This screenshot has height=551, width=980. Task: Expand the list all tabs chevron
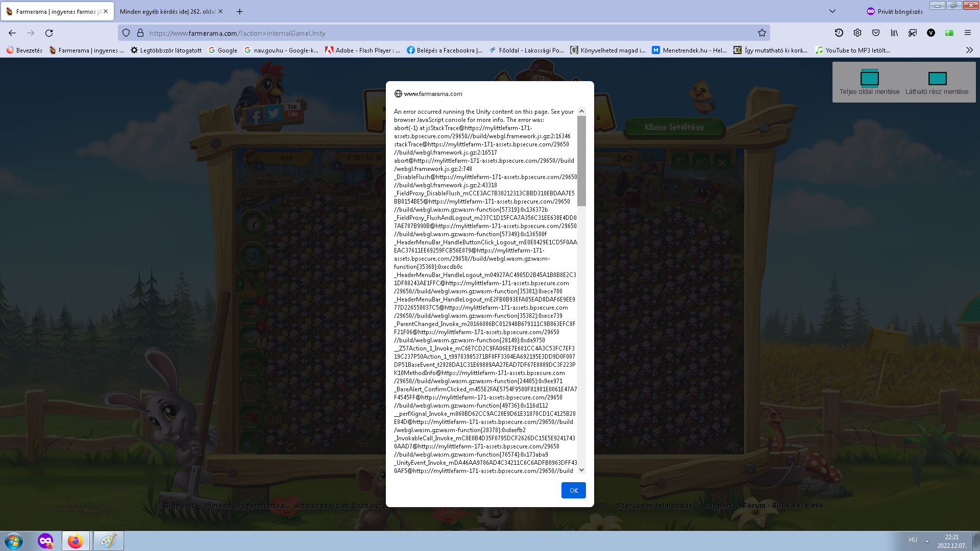832,11
